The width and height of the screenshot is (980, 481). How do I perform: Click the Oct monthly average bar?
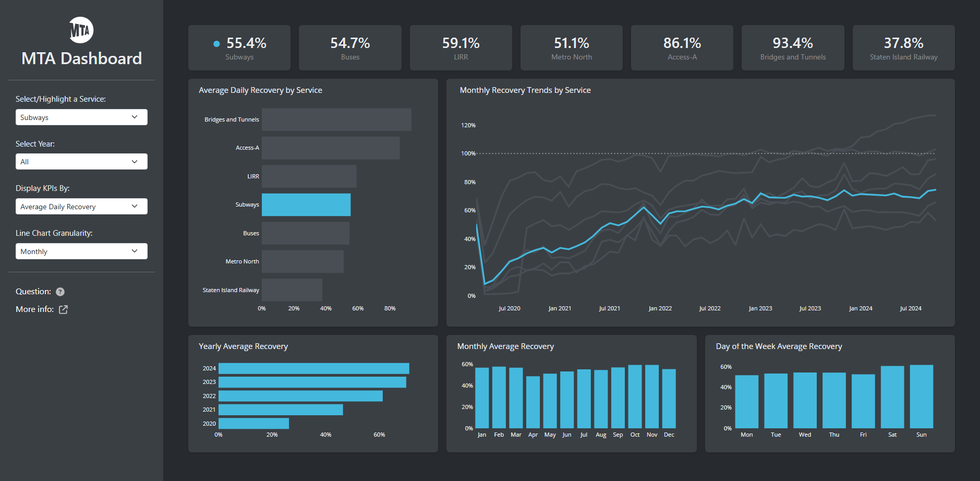(x=635, y=396)
